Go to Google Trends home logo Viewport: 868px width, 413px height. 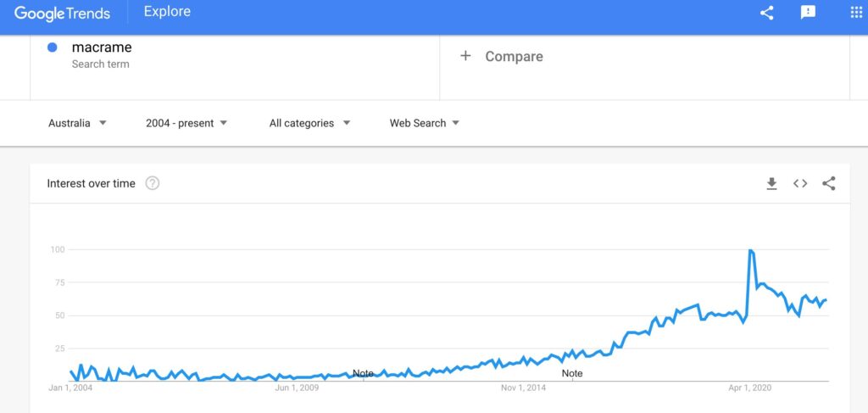point(62,14)
